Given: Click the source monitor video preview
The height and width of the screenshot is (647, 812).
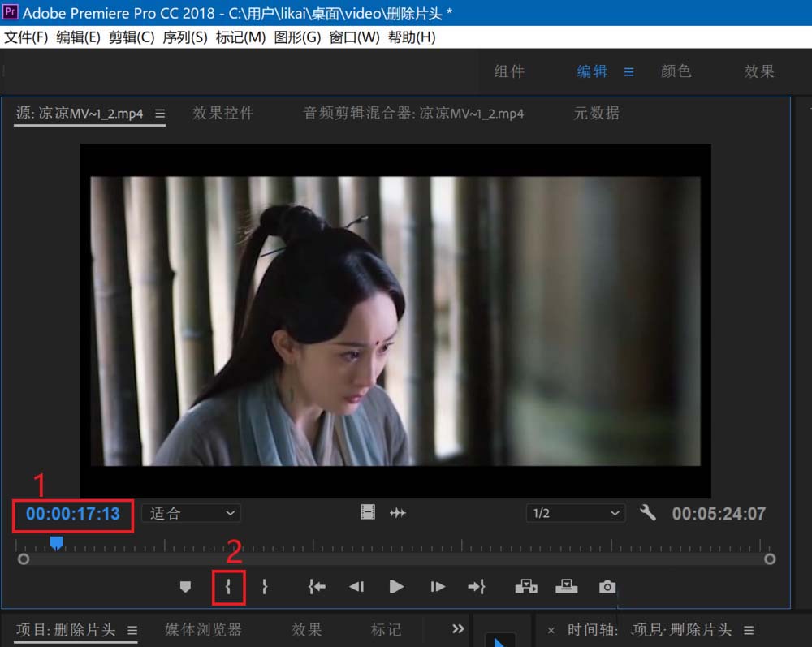Looking at the screenshot, I should pos(395,321).
